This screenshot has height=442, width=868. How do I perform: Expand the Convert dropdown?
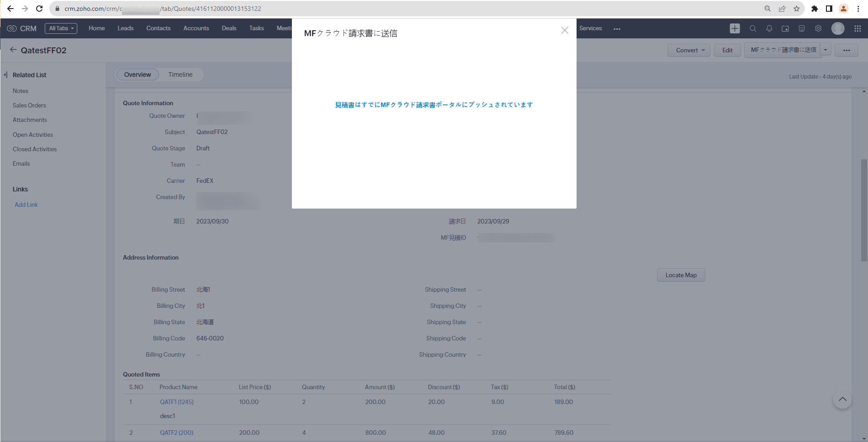689,50
